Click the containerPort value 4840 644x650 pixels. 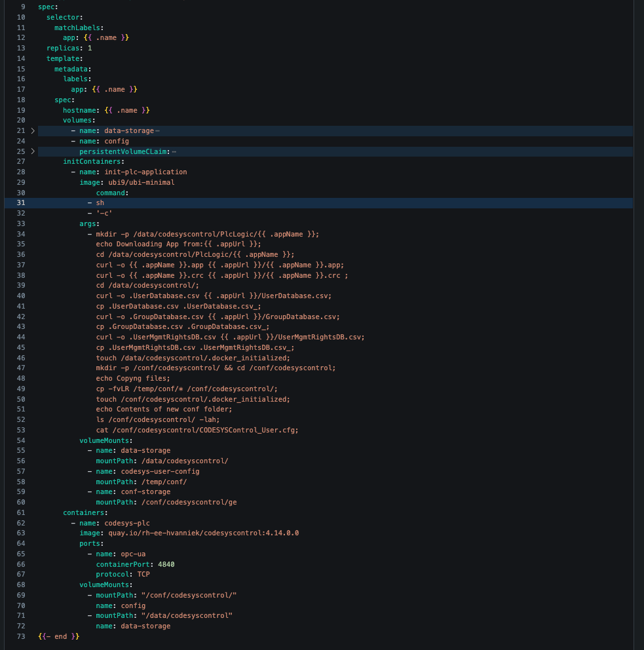tap(166, 564)
